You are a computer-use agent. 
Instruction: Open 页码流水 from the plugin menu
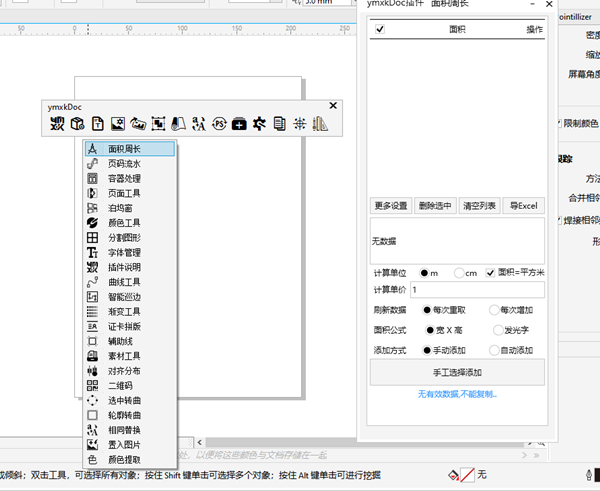click(130, 164)
